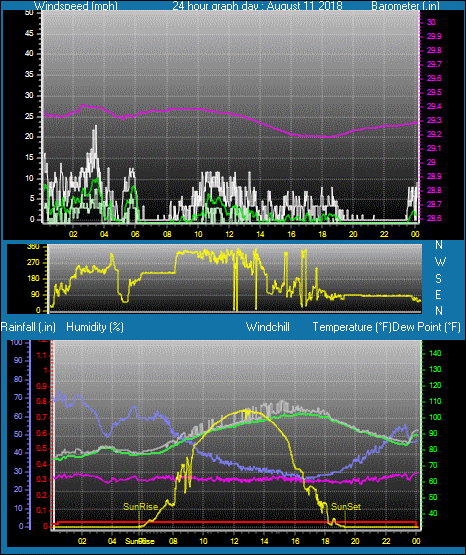Select hour "06" on the windspeed graph time axis
Viewport: 466px width, 555px height.
click(x=135, y=234)
